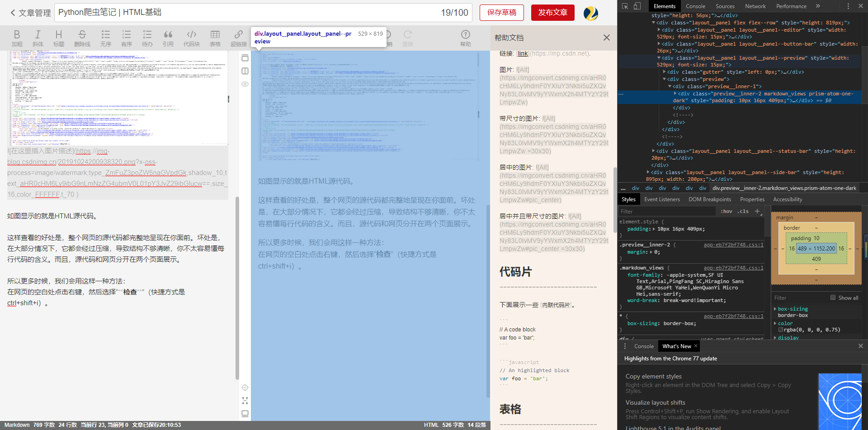Screen dimensions: 868x430
Task: Switch to the Network tab in DevTools
Action: coord(755,6)
